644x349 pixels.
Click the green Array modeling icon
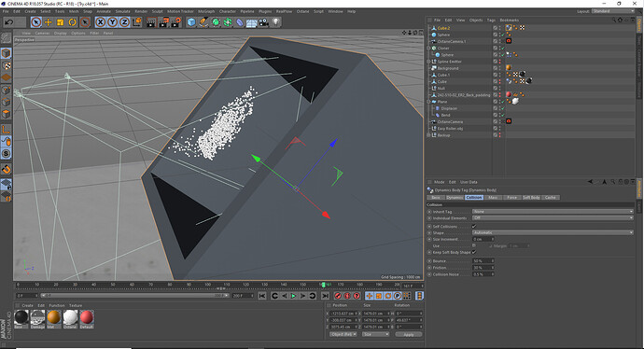pyautogui.click(x=228, y=22)
